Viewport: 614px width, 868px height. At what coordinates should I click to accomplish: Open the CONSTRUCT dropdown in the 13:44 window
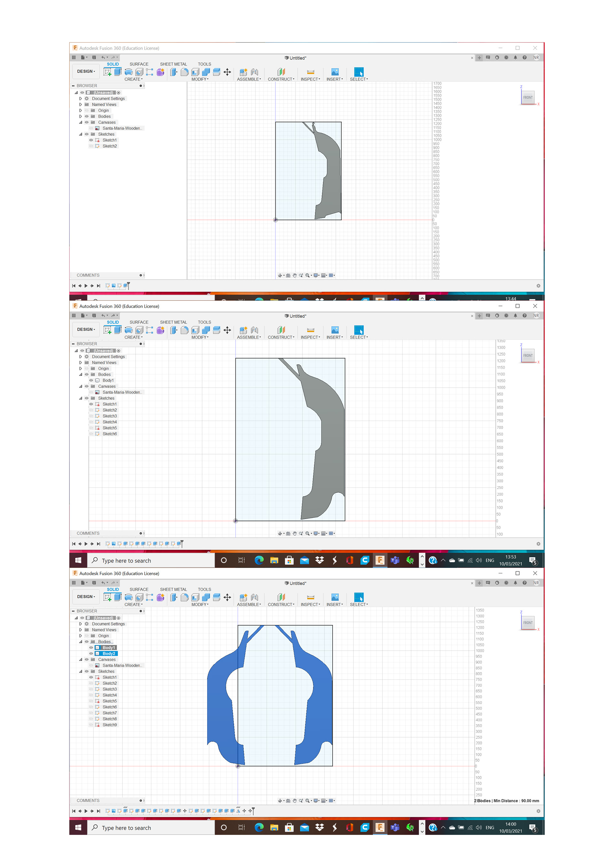pyautogui.click(x=281, y=79)
